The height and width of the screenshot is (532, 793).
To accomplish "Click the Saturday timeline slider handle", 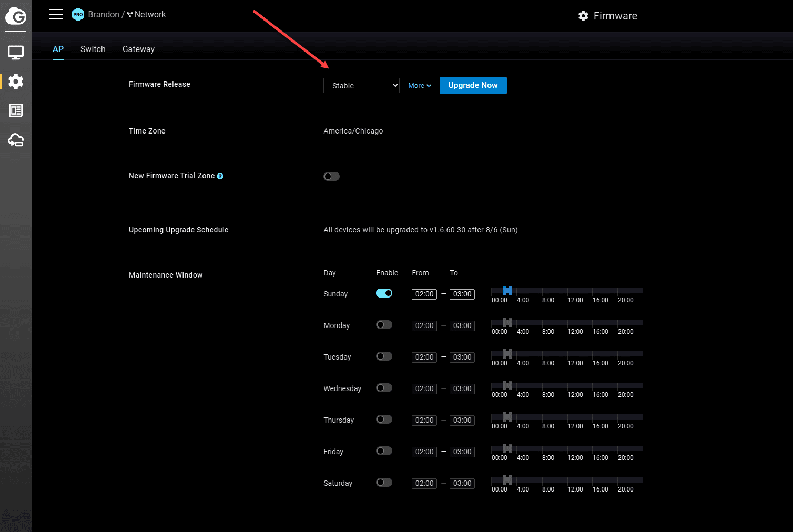I will [507, 480].
